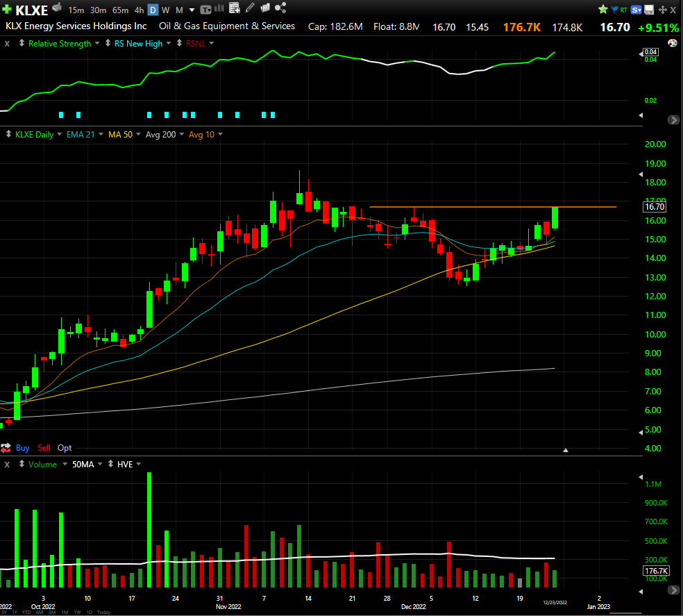Click the green plus add-symbol icon

[6, 9]
